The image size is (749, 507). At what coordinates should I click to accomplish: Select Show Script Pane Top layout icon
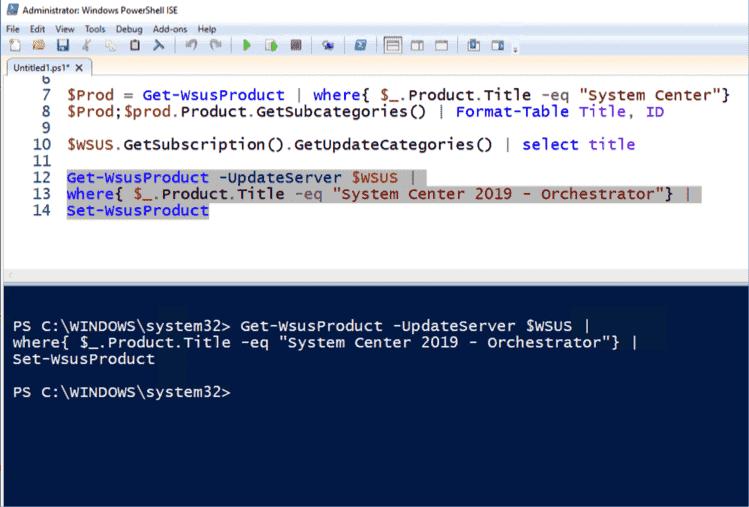(x=393, y=46)
